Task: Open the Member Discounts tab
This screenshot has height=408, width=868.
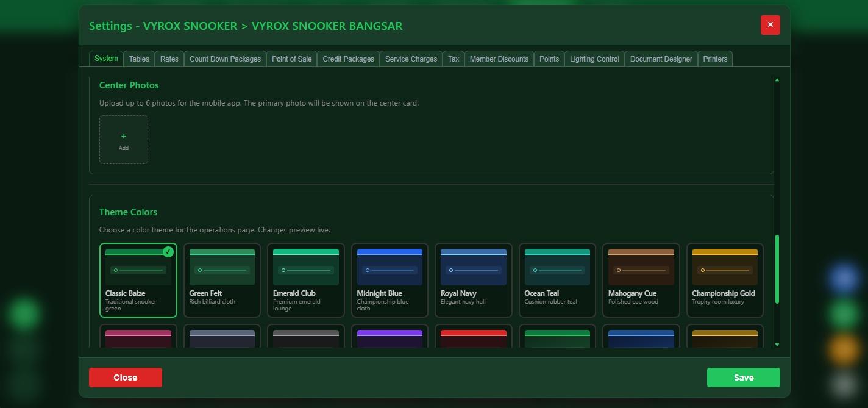Action: (499, 59)
